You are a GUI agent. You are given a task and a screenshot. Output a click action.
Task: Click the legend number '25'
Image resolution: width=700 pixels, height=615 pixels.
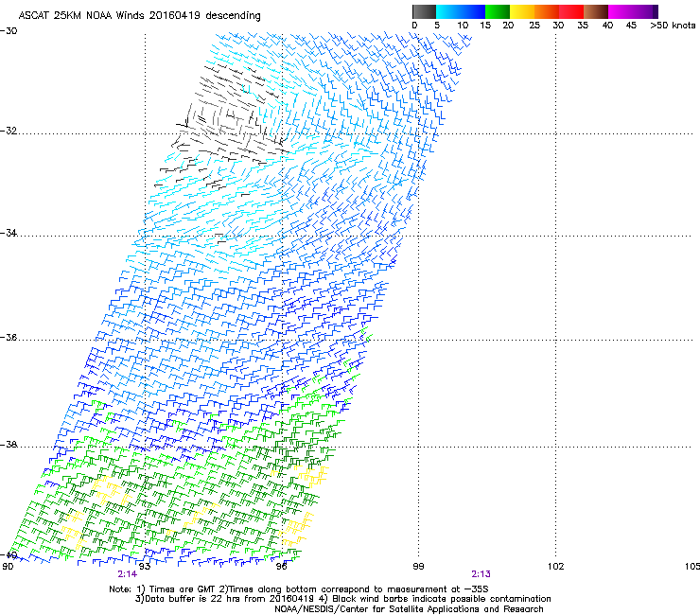[x=534, y=26]
